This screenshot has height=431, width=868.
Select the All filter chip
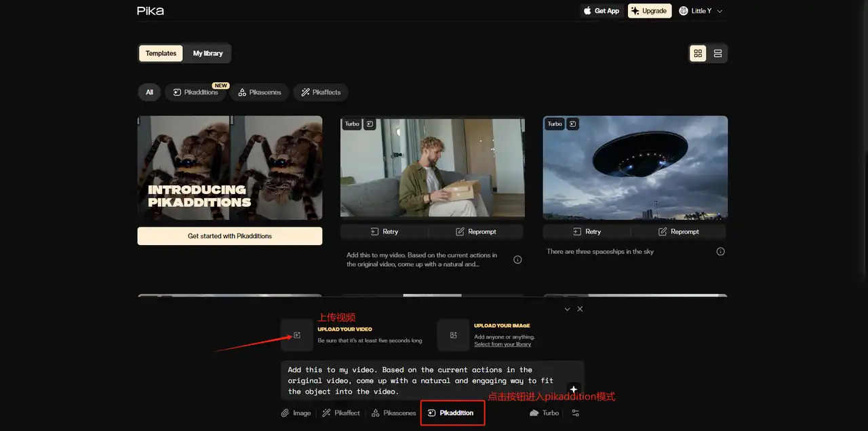pyautogui.click(x=149, y=92)
